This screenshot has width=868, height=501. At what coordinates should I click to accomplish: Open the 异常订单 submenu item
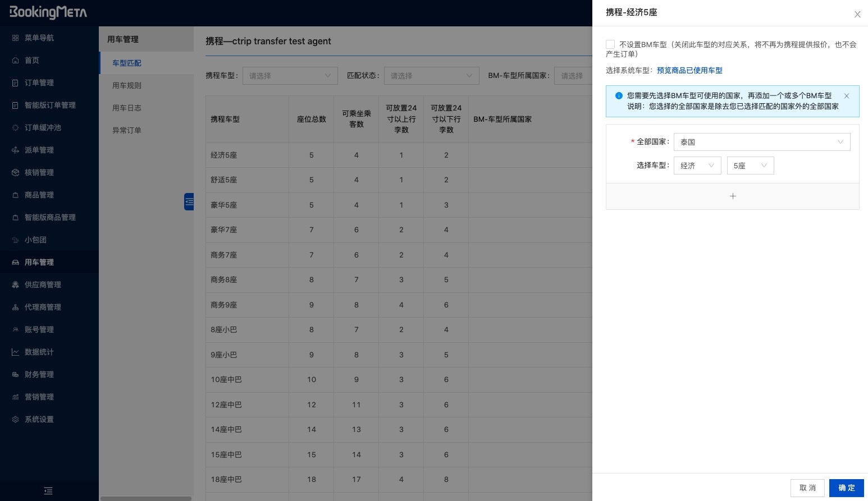[127, 130]
